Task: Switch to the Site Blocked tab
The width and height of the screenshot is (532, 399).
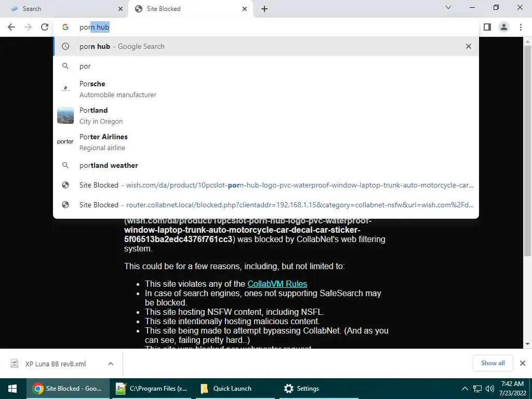Action: [x=191, y=9]
